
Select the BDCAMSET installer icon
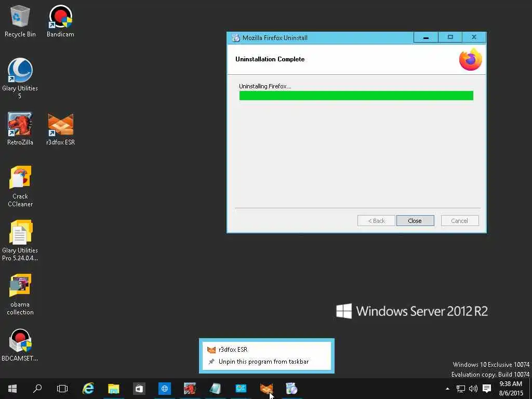(20, 345)
